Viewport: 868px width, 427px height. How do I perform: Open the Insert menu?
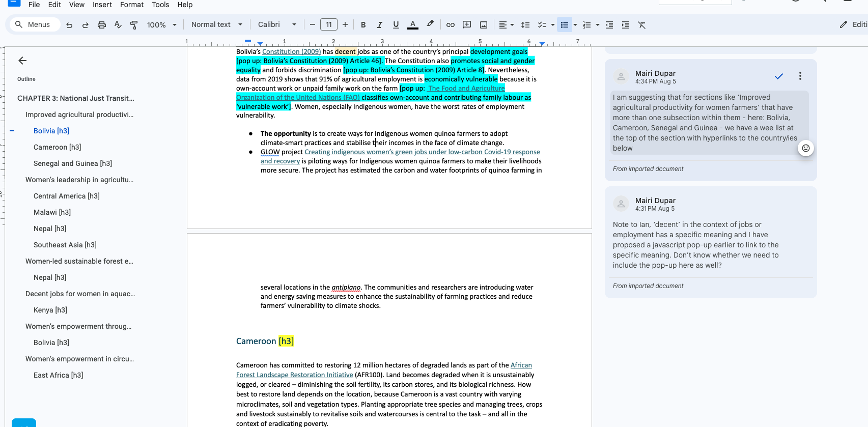102,5
